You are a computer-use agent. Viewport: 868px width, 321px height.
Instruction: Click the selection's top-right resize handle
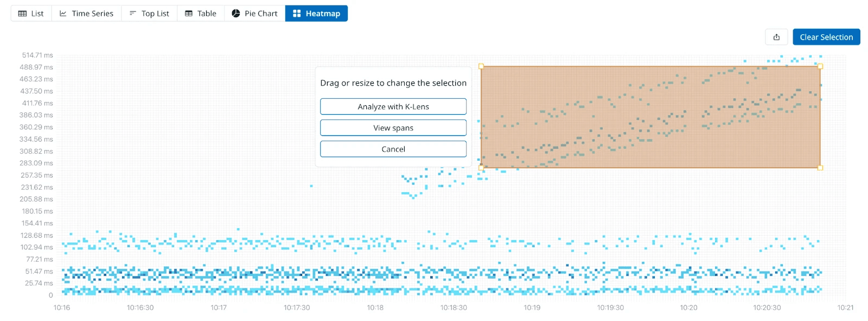click(820, 66)
